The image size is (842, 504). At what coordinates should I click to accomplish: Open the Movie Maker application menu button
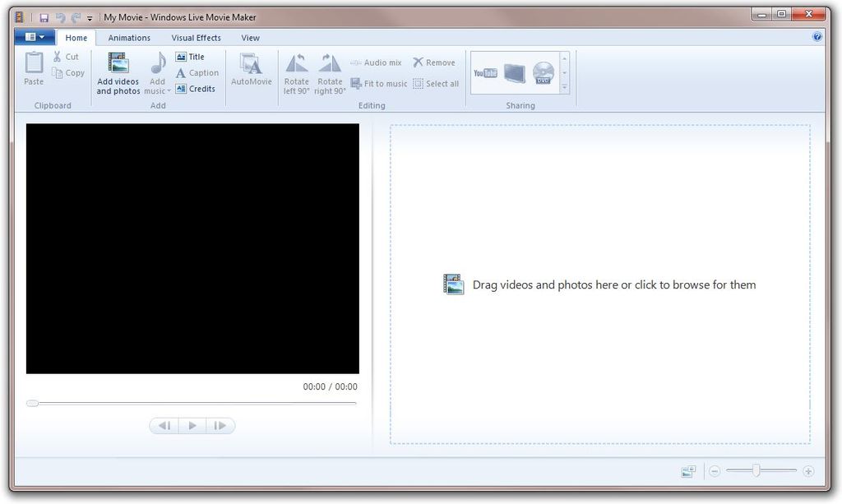pyautogui.click(x=35, y=37)
